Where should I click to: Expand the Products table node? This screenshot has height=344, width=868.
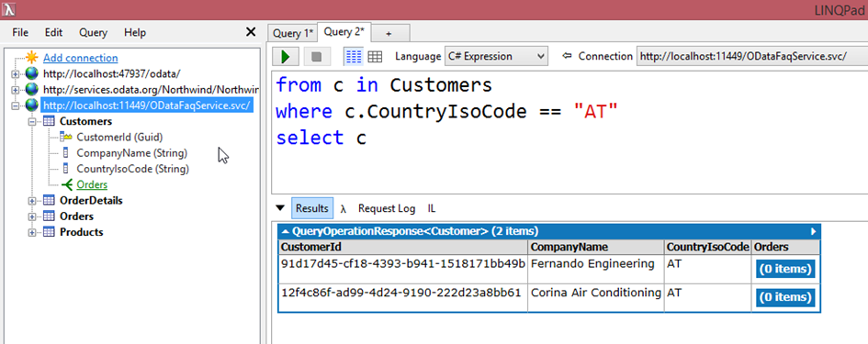[x=32, y=232]
